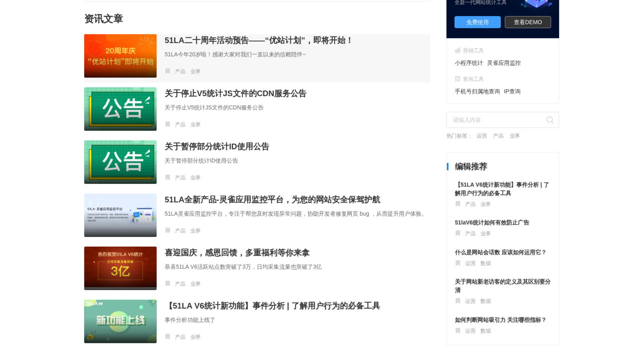
Task: Open article 51LA二十周年活动预告 title
Action: point(258,41)
